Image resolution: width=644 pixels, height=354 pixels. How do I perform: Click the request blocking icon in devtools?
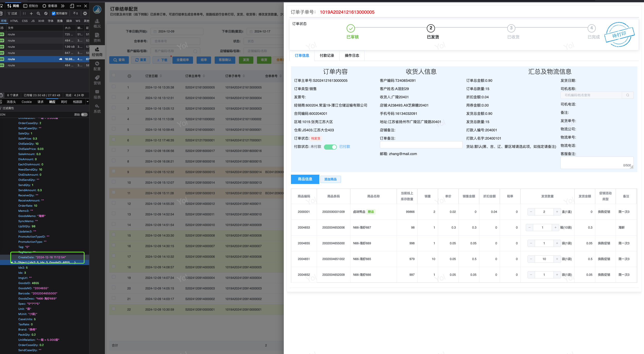click(x=46, y=13)
